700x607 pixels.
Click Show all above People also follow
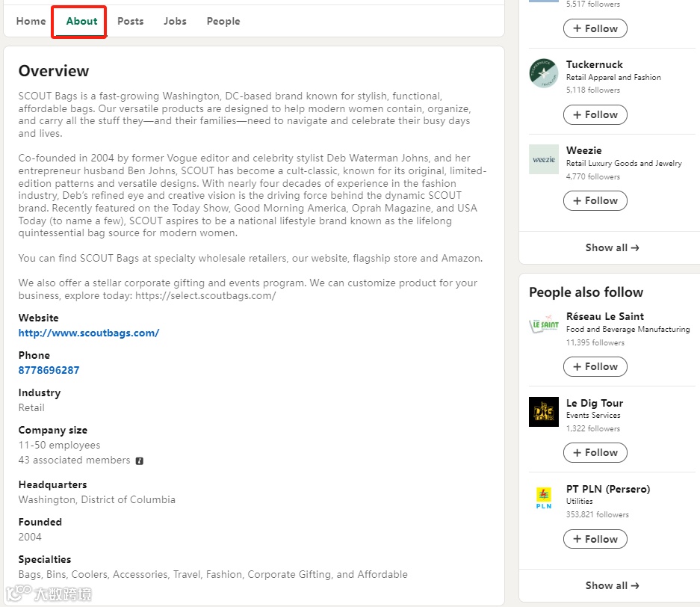coord(612,248)
